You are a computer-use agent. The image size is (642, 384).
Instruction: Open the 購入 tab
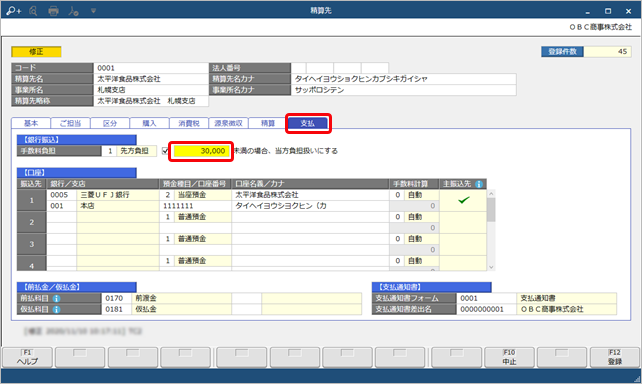tap(149, 123)
